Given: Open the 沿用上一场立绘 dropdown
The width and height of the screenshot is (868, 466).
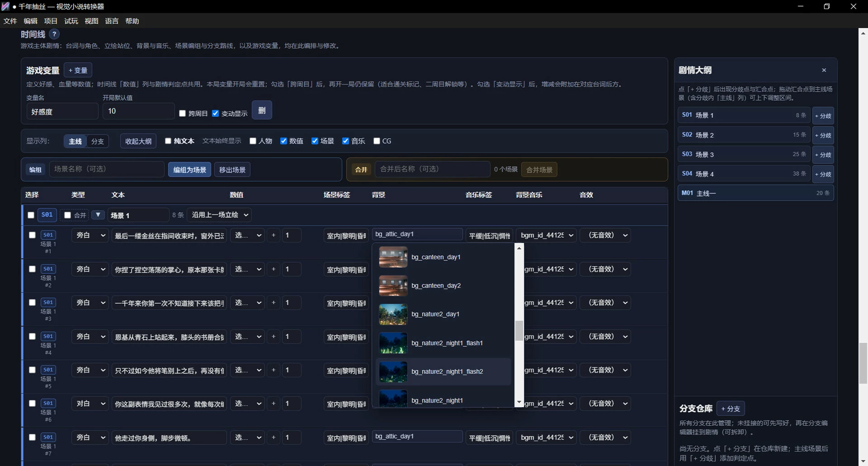Looking at the screenshot, I should 220,215.
